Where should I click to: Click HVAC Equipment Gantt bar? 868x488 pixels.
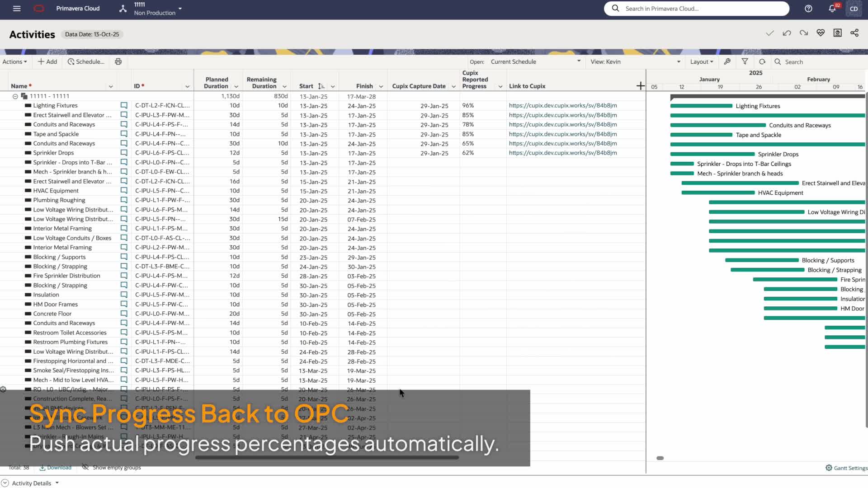tap(718, 192)
